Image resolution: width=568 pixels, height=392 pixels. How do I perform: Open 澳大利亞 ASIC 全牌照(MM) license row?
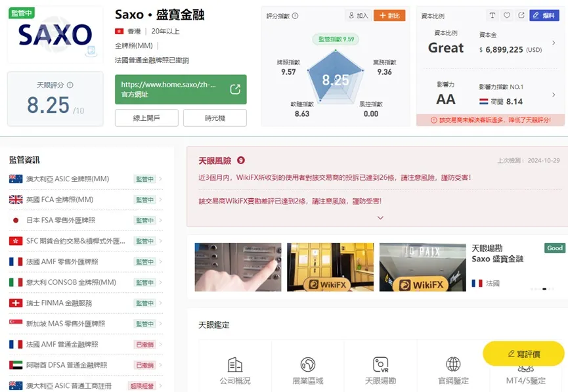click(x=86, y=179)
